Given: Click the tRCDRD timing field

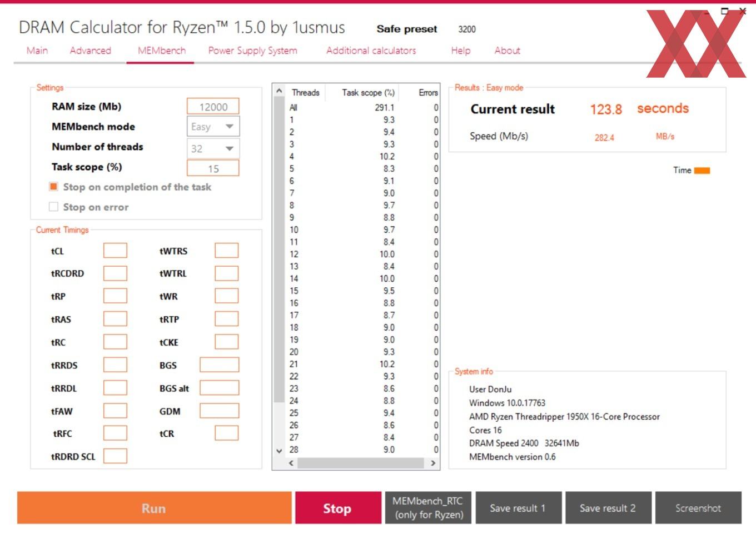Looking at the screenshot, I should click(x=115, y=273).
